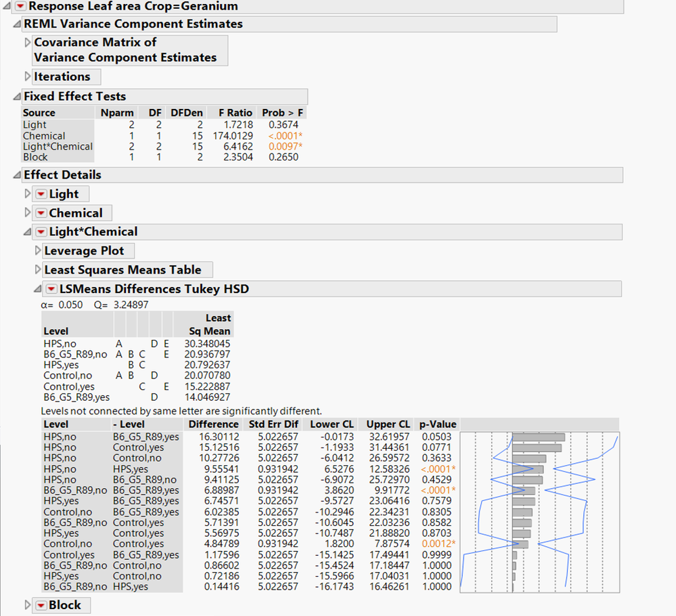Screen dimensions: 676x616
Task: Collapse the Fixed Effect Tests section
Action: pyautogui.click(x=16, y=96)
